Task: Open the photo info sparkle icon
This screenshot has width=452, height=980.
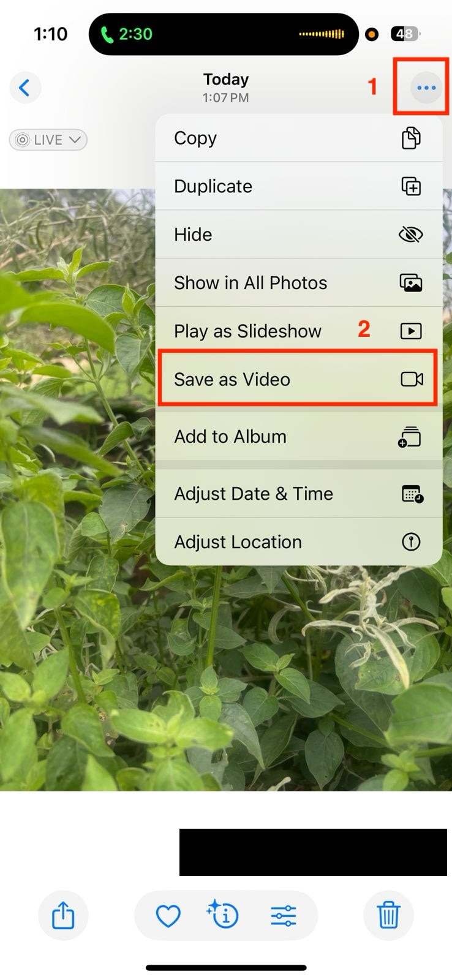Action: (x=223, y=915)
